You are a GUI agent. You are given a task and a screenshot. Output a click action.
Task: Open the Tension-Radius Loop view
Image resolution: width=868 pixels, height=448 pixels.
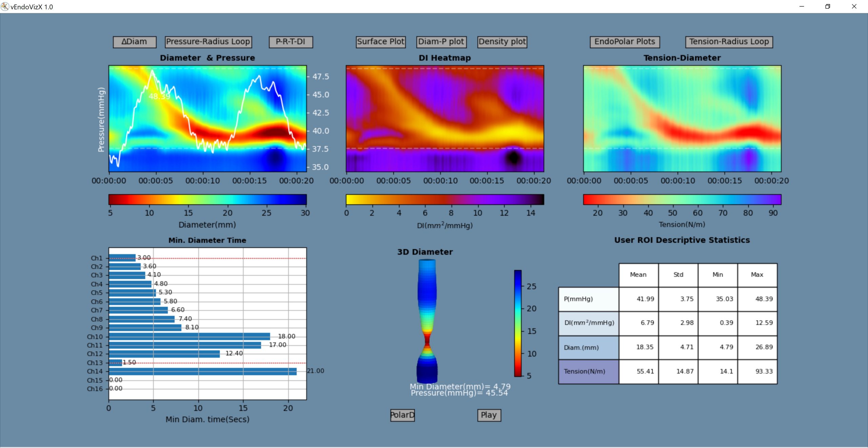[729, 42]
